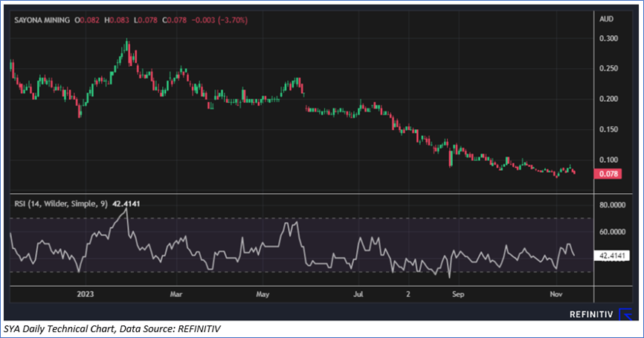The height and width of the screenshot is (338, 644).
Task: Click the 0.200 price axis label
Action: coord(609,99)
